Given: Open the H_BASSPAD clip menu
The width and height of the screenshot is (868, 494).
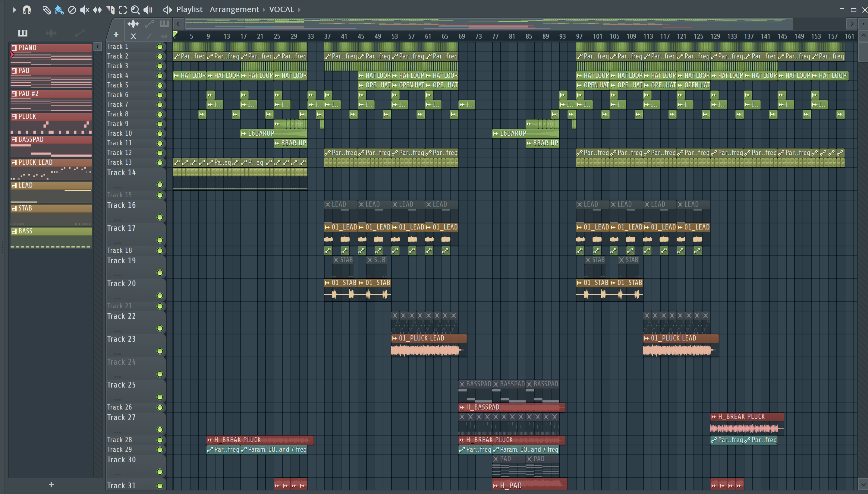Looking at the screenshot, I should pos(462,407).
